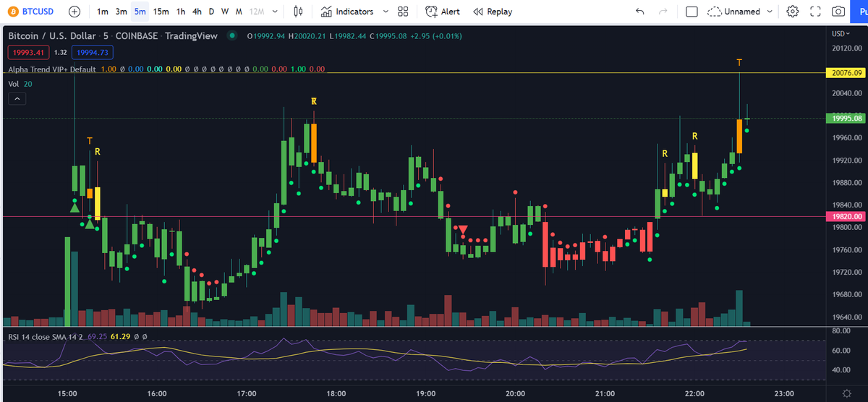The width and height of the screenshot is (868, 402).
Task: Click the 19640.00 price scale value
Action: pos(846,317)
